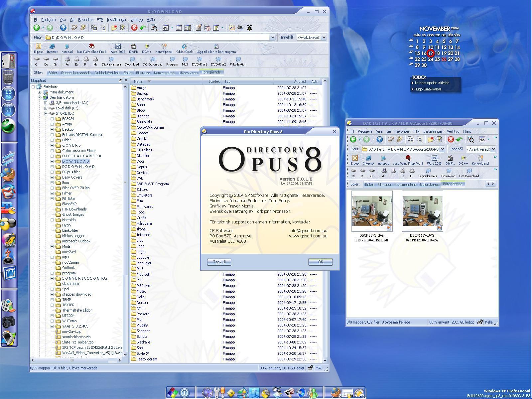
Task: Click the green Back arrow in main window
Action: (37, 28)
